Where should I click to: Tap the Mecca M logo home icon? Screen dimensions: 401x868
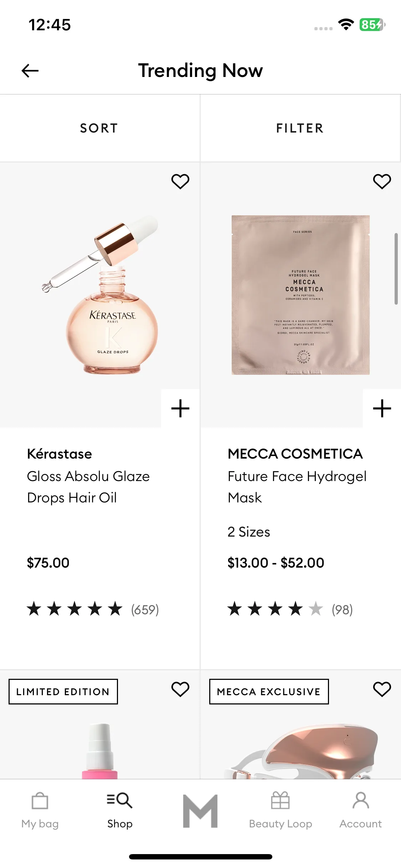(x=200, y=811)
